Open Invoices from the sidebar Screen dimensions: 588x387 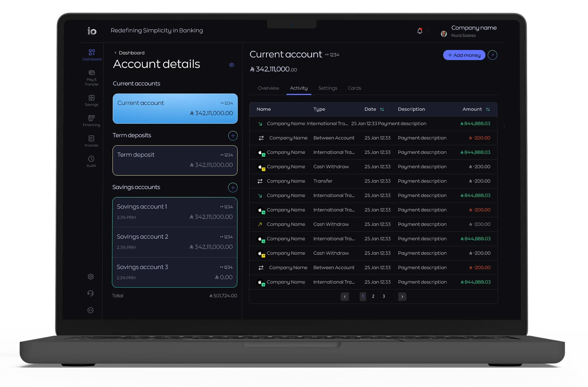(x=91, y=141)
